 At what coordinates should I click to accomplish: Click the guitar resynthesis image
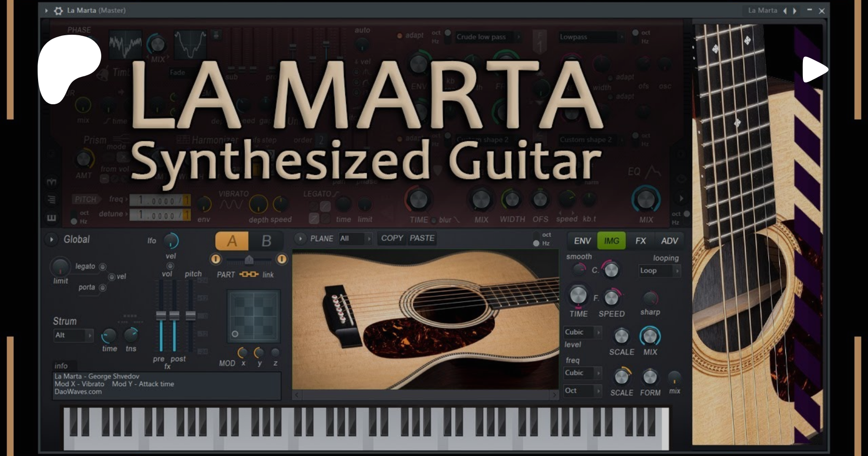[425, 320]
